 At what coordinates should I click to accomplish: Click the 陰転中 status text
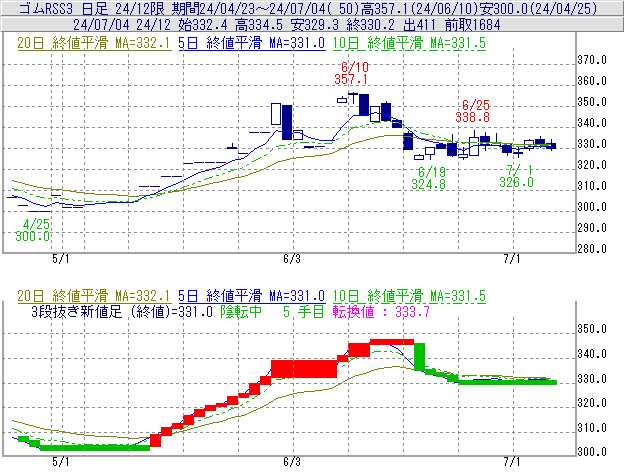pyautogui.click(x=241, y=311)
